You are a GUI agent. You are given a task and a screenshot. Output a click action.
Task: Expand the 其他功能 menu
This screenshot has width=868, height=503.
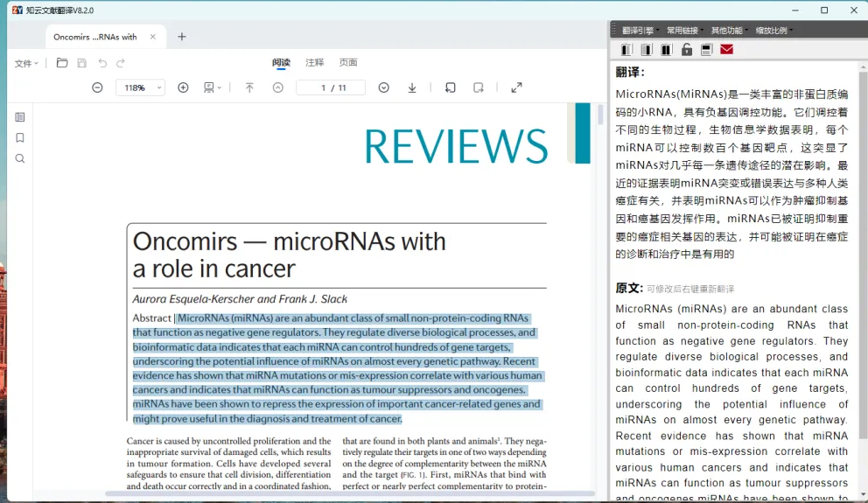[729, 31]
